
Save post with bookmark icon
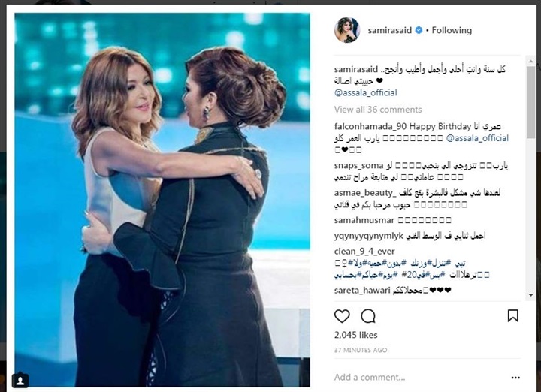click(x=512, y=315)
